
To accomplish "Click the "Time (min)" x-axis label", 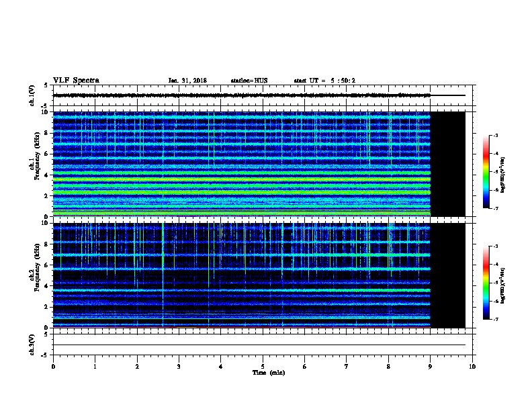I will pyautogui.click(x=269, y=373).
